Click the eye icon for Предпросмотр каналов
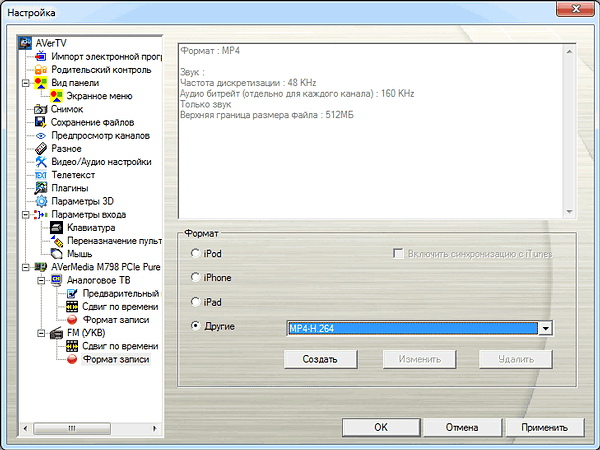600x450 pixels. pyautogui.click(x=41, y=135)
